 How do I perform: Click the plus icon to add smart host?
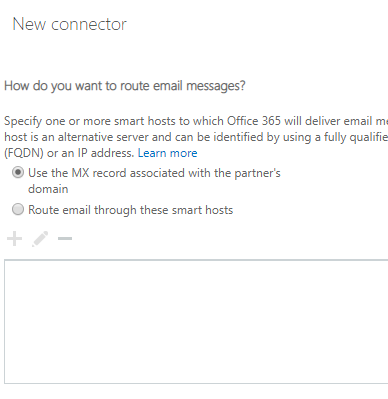click(x=14, y=239)
